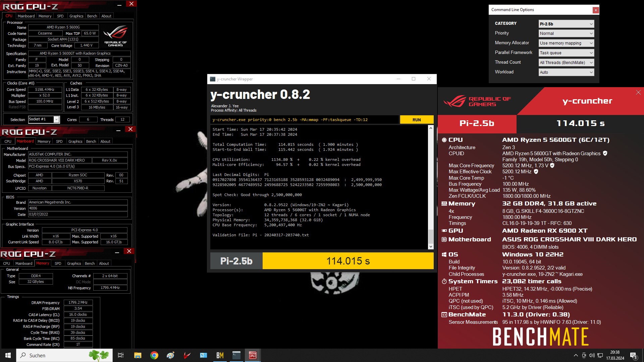Open Memory tab in CPU-Z window showing Motherboard
The width and height of the screenshot is (644, 362).
point(44,141)
